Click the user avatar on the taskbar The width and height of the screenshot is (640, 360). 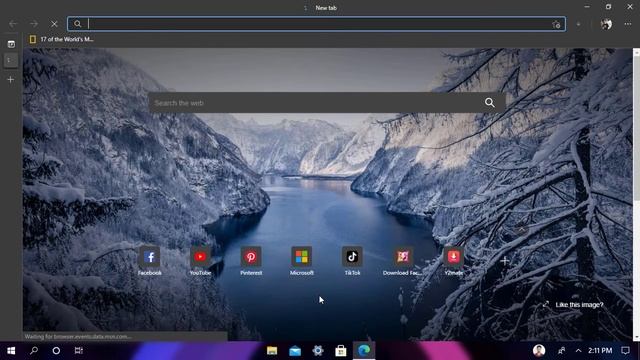[x=539, y=351]
